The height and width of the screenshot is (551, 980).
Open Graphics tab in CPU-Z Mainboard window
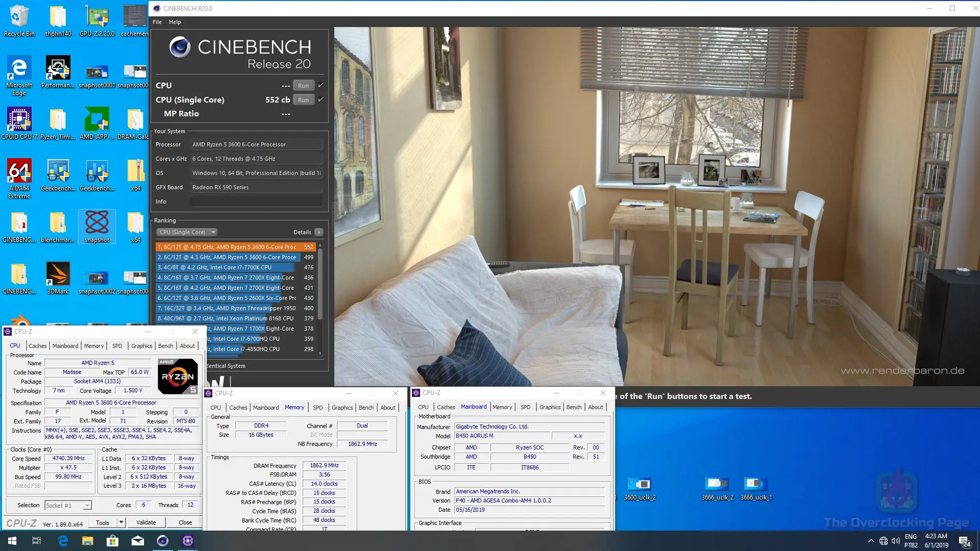[x=550, y=407]
